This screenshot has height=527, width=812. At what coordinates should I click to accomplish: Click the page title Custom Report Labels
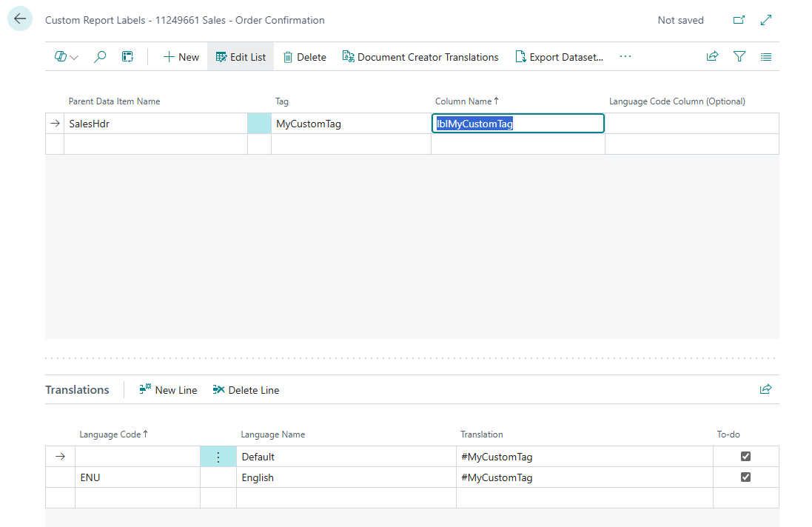[185, 20]
